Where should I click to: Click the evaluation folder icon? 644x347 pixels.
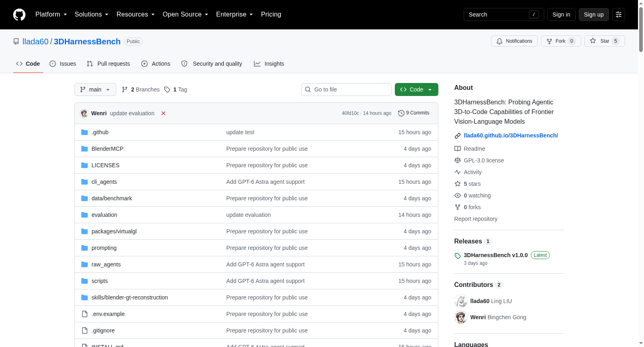(x=85, y=215)
